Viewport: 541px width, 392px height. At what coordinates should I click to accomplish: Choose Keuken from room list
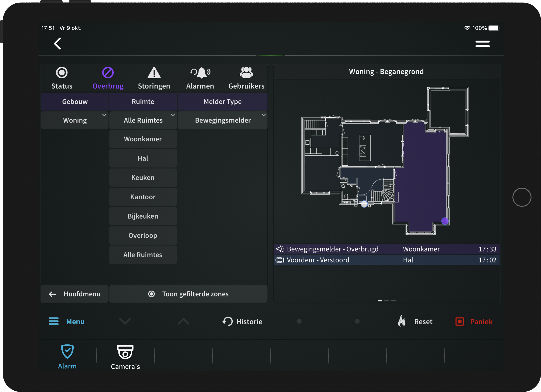point(143,178)
